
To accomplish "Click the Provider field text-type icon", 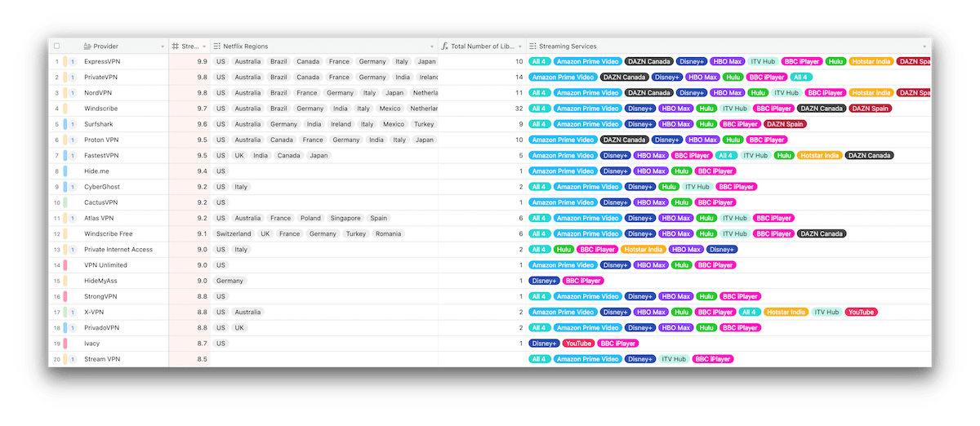I will coord(87,47).
